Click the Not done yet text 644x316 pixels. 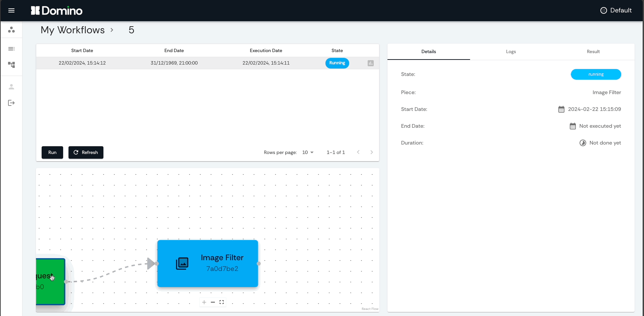click(605, 143)
